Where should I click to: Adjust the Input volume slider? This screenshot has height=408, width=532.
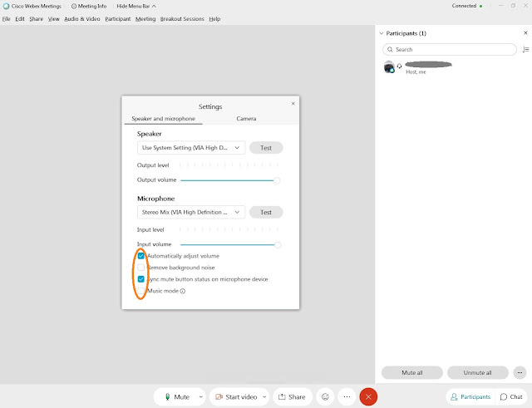[x=230, y=244]
